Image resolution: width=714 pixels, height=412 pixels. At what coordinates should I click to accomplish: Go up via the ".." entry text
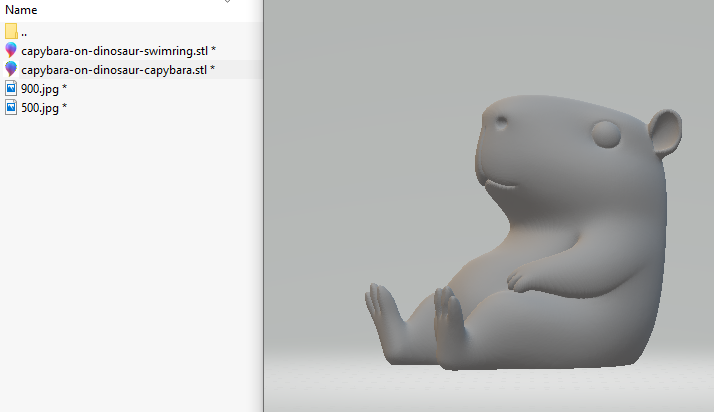pyautogui.click(x=24, y=32)
